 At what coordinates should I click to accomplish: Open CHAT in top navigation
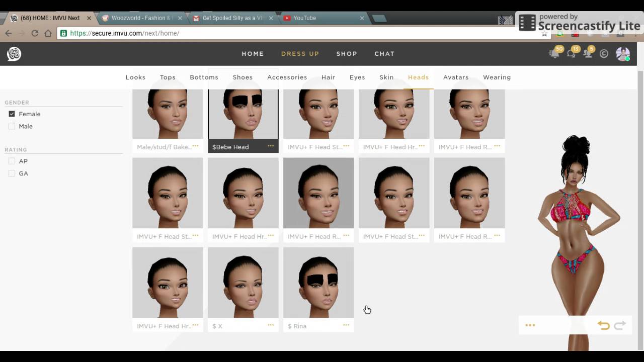point(384,54)
